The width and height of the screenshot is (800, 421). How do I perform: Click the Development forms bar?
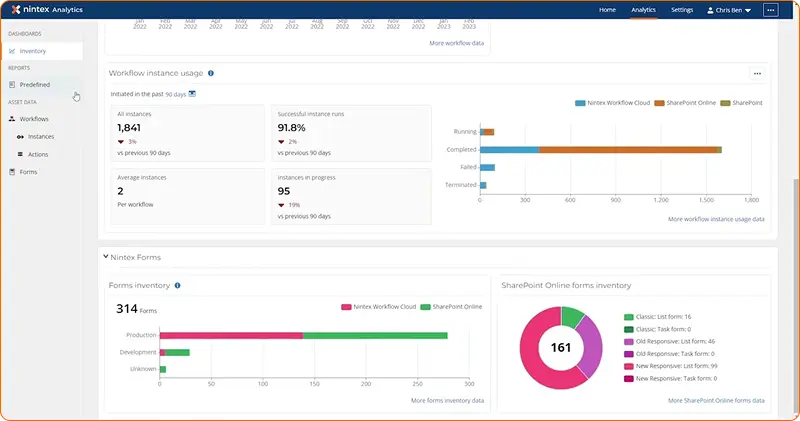click(175, 353)
